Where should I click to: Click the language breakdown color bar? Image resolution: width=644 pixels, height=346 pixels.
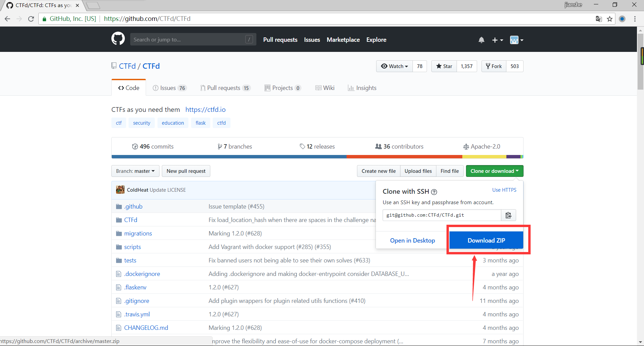click(x=317, y=157)
